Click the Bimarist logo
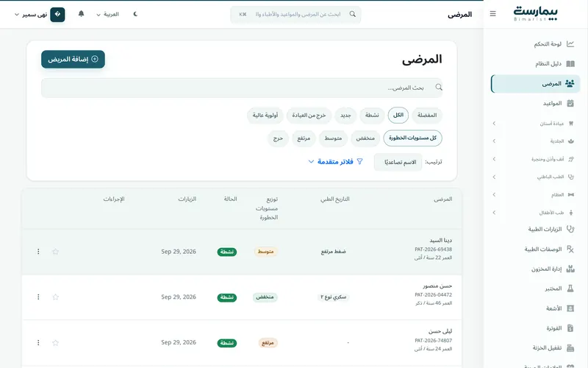 point(536,13)
